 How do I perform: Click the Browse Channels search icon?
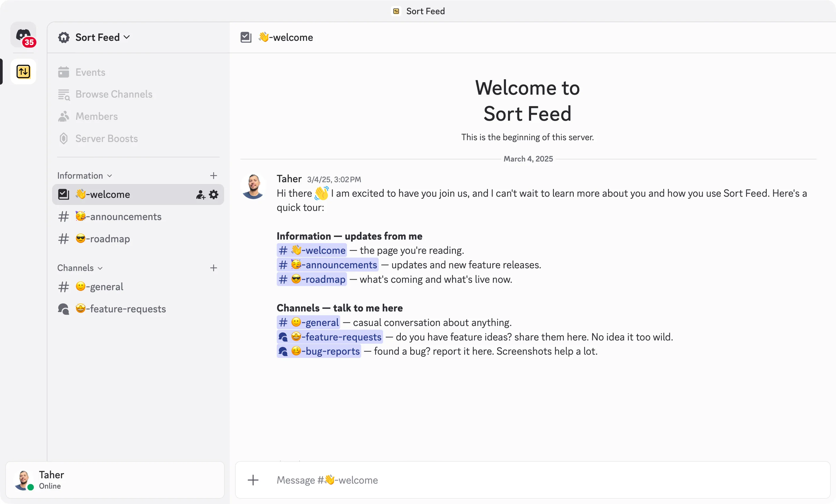tap(63, 95)
